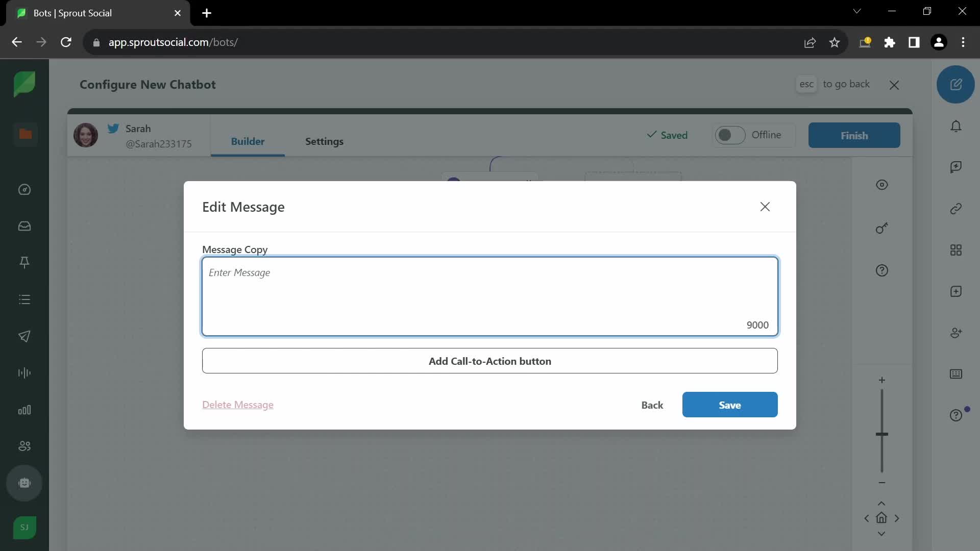Screen dimensions: 980x551
Task: Switch to the Settings tab
Action: (324, 141)
